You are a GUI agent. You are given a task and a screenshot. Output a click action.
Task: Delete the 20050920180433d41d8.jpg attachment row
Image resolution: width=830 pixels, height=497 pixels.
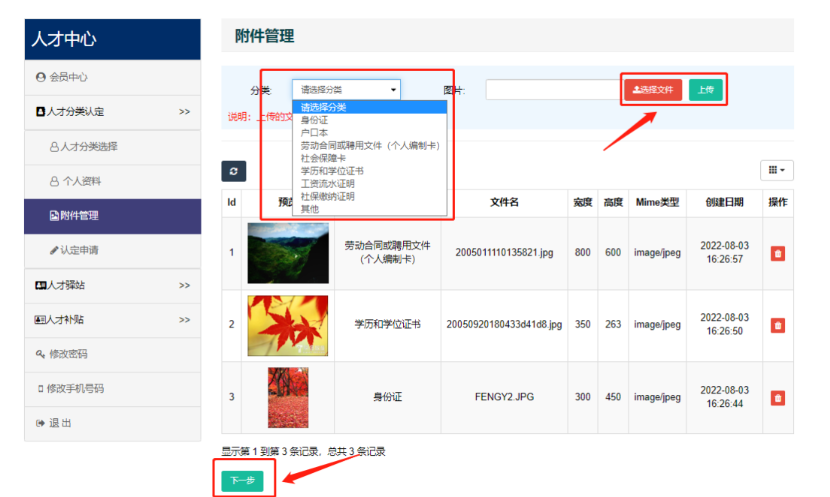click(778, 326)
